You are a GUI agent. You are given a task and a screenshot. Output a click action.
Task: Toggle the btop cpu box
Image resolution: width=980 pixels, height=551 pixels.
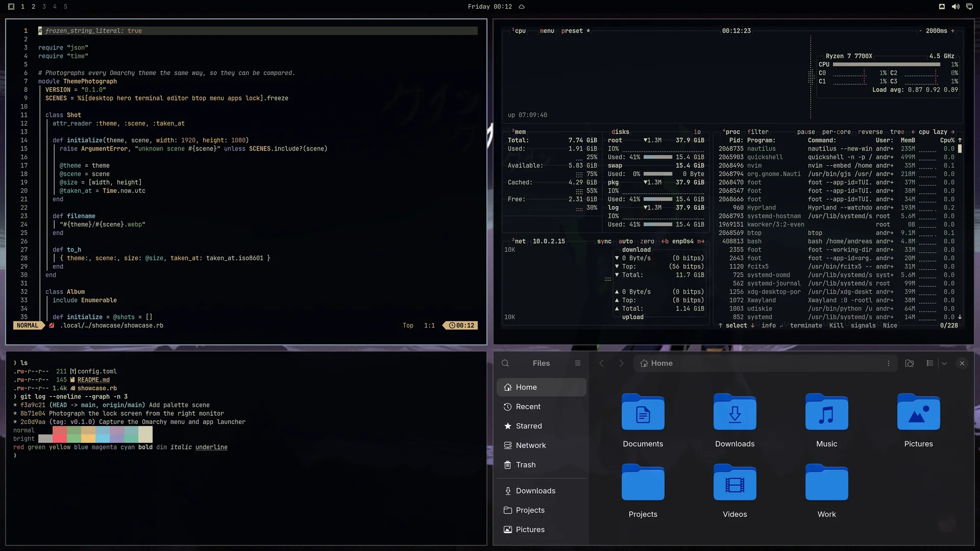tap(519, 31)
